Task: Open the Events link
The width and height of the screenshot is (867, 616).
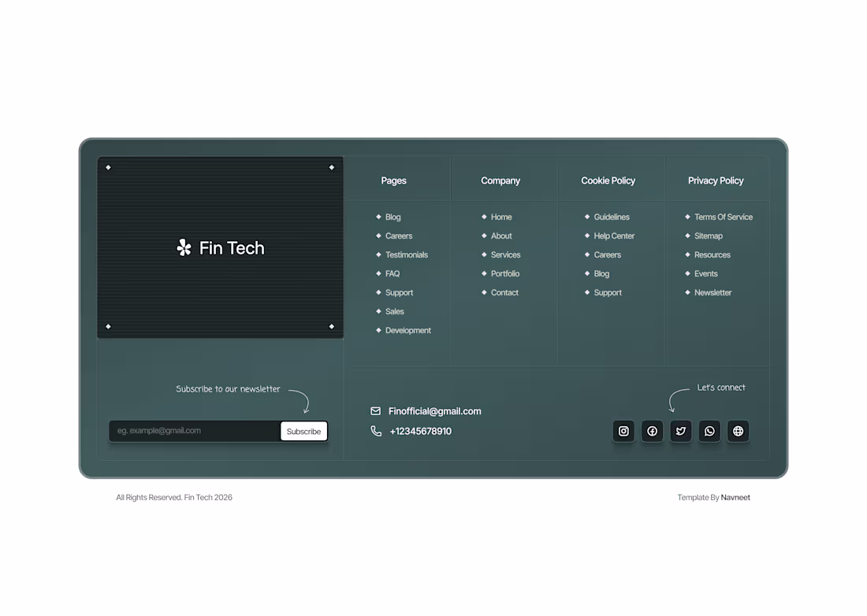Action: point(705,273)
